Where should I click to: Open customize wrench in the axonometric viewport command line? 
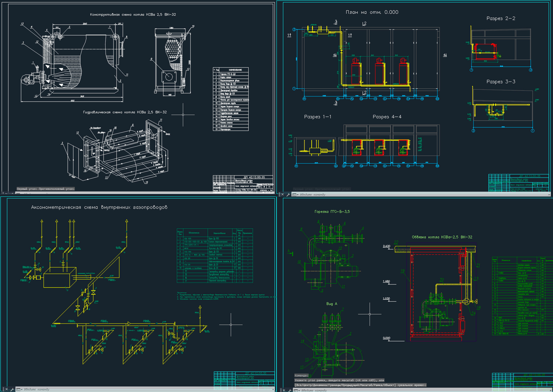12,389
